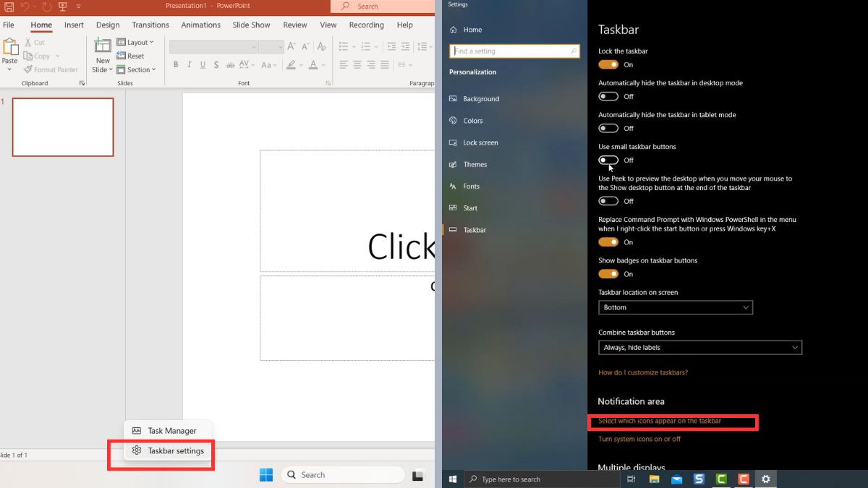
Task: Turn off Lock the taskbar switch
Action: (x=608, y=64)
